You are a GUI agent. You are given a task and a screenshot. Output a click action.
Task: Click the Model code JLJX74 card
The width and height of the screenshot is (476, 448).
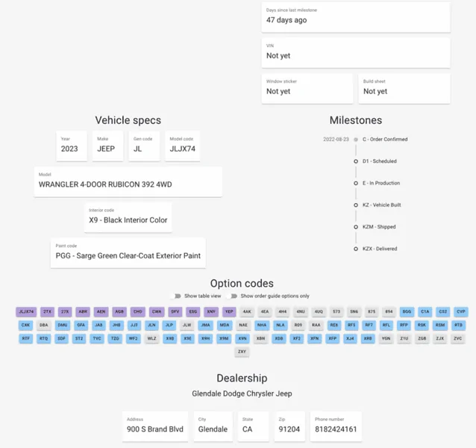pyautogui.click(x=183, y=146)
